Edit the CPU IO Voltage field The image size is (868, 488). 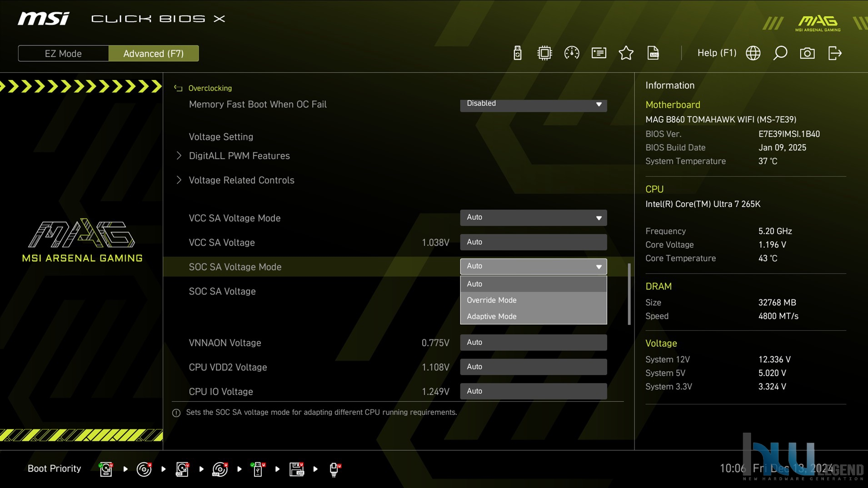[x=533, y=391]
